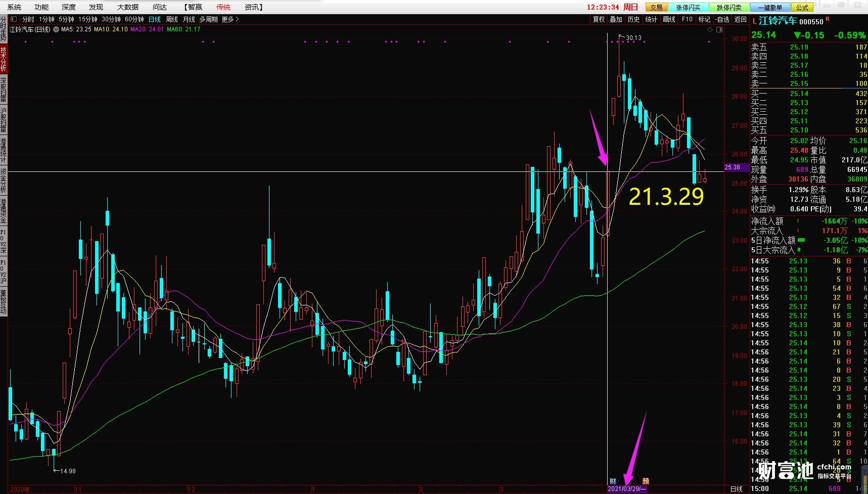Screen dimensions: 868x494
Task: Toggle the left panel icon beside 分时
Action: (x=14, y=19)
